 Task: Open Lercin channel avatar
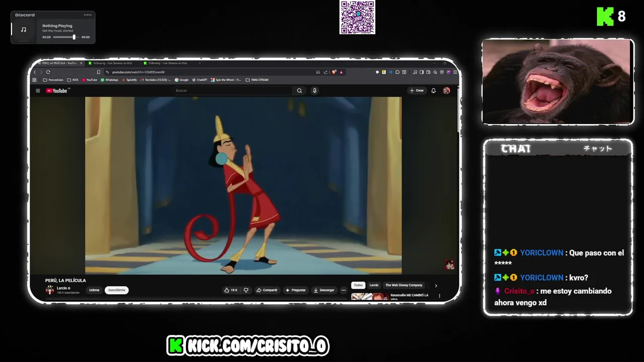coord(50,290)
